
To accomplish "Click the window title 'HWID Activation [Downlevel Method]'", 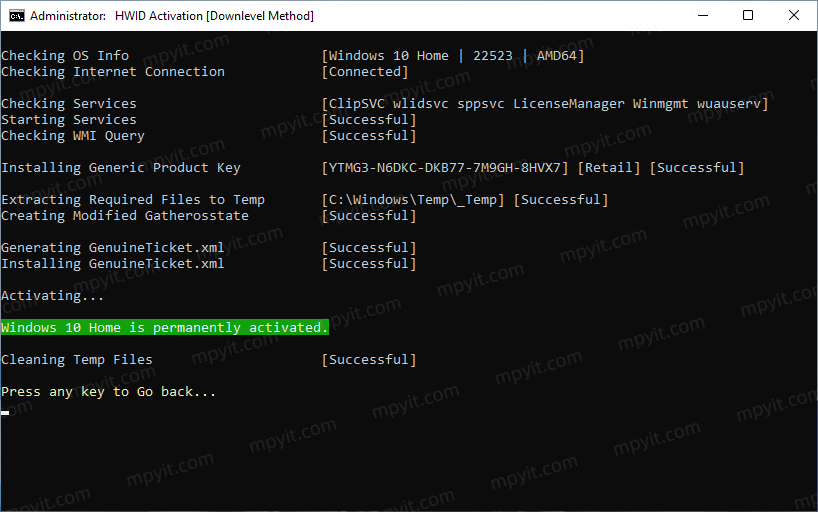I will tap(214, 16).
